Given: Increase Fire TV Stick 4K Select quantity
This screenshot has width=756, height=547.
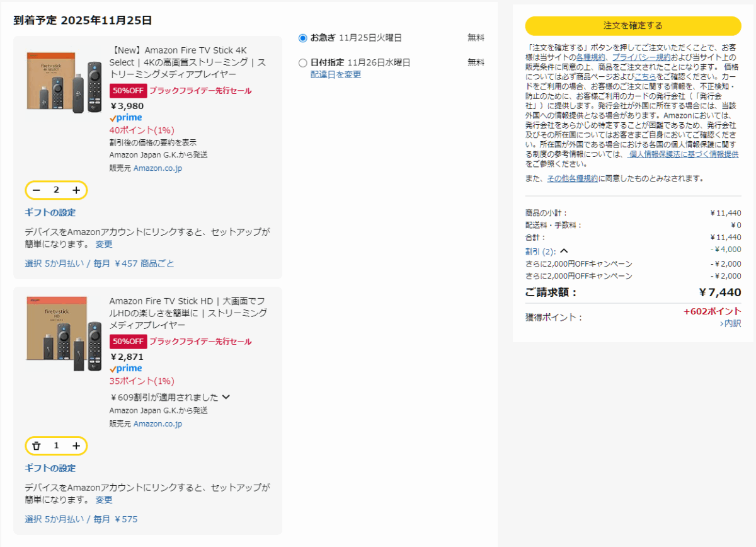Looking at the screenshot, I should click(x=76, y=190).
